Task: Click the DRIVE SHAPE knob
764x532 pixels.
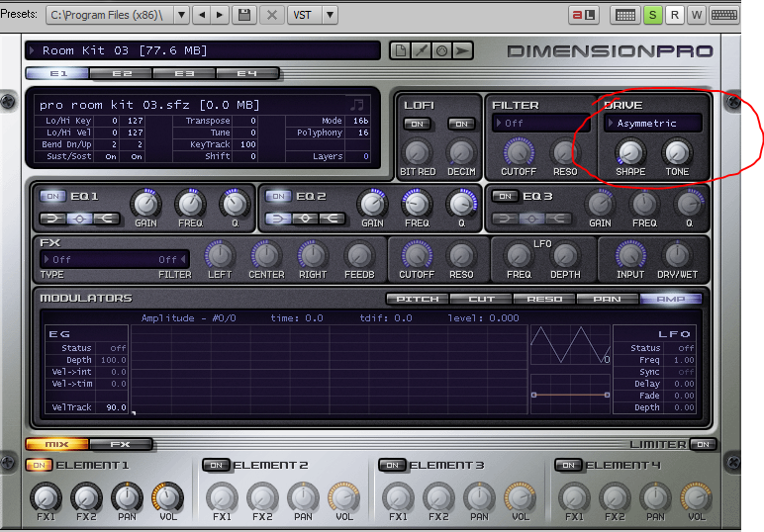Action: point(630,152)
